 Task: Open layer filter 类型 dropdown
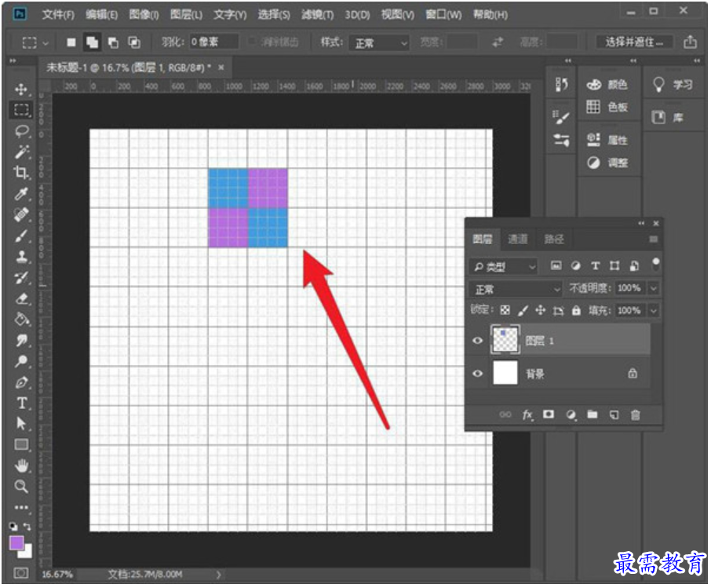(503, 267)
